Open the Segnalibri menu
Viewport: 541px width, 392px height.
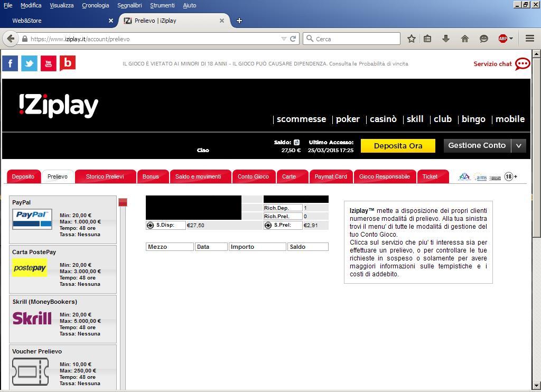[130, 5]
